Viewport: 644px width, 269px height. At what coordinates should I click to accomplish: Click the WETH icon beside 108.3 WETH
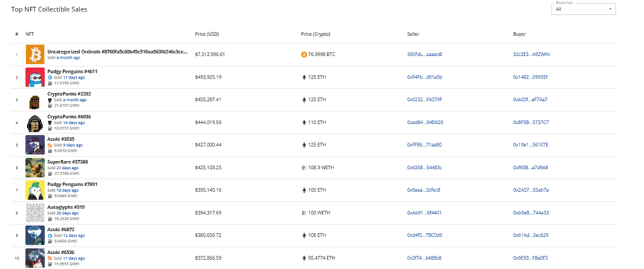(304, 167)
